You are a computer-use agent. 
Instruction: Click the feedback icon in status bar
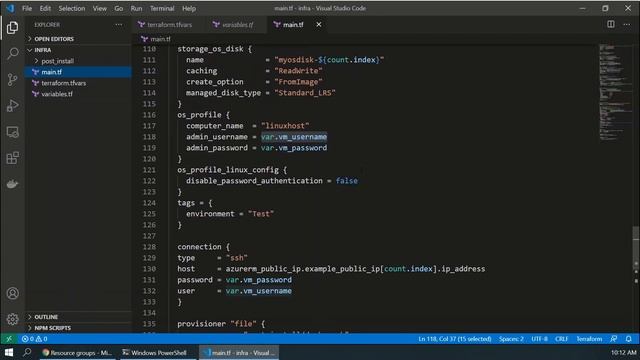613,339
